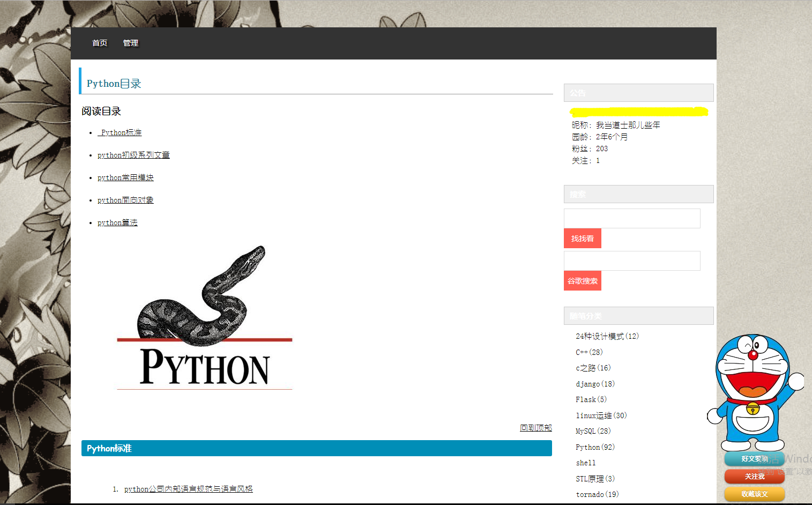Open the MySQL(28) category
812x505 pixels.
[593, 431]
